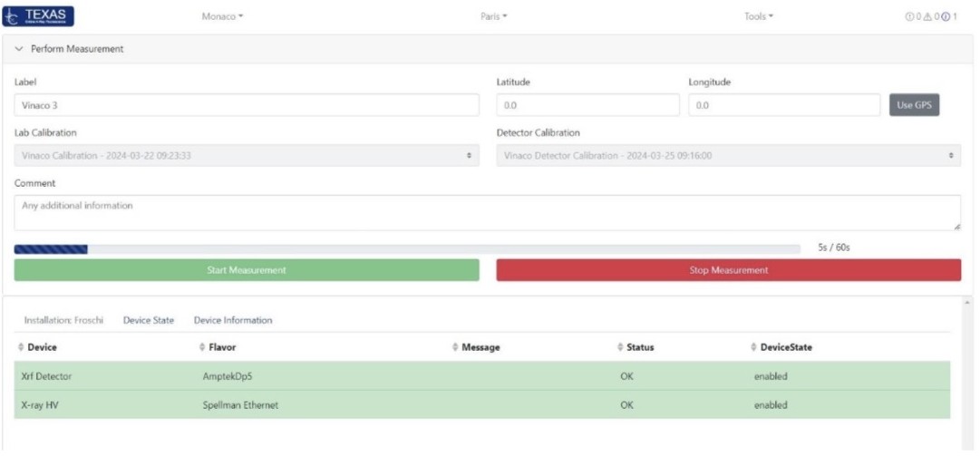Screen dimensions: 980x456
Task: Open the Lab Calibration select box
Action: pyautogui.click(x=246, y=156)
